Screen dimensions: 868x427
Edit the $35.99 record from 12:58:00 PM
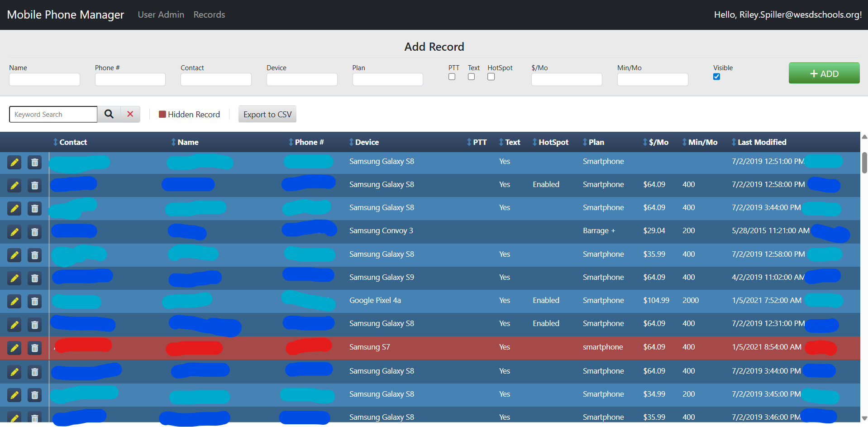pos(14,255)
